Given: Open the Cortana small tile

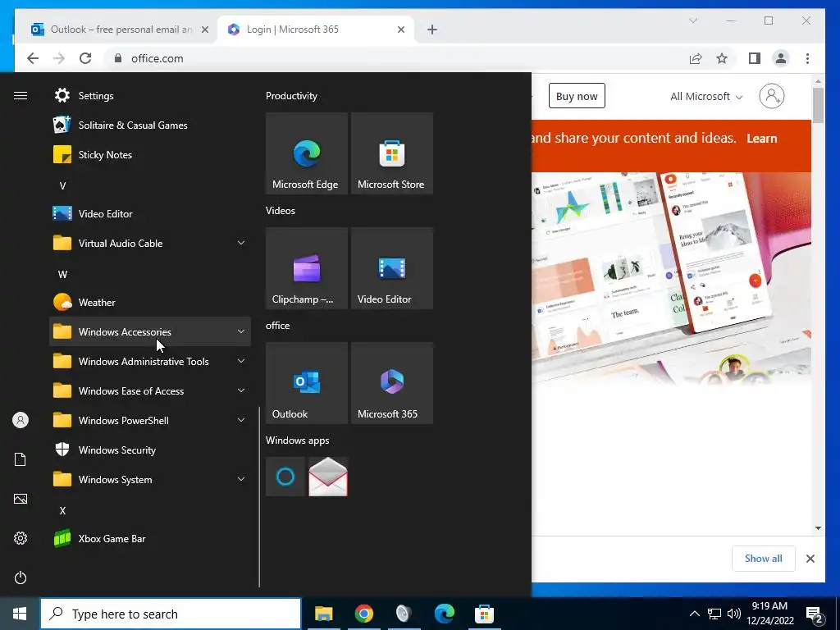Looking at the screenshot, I should [285, 477].
